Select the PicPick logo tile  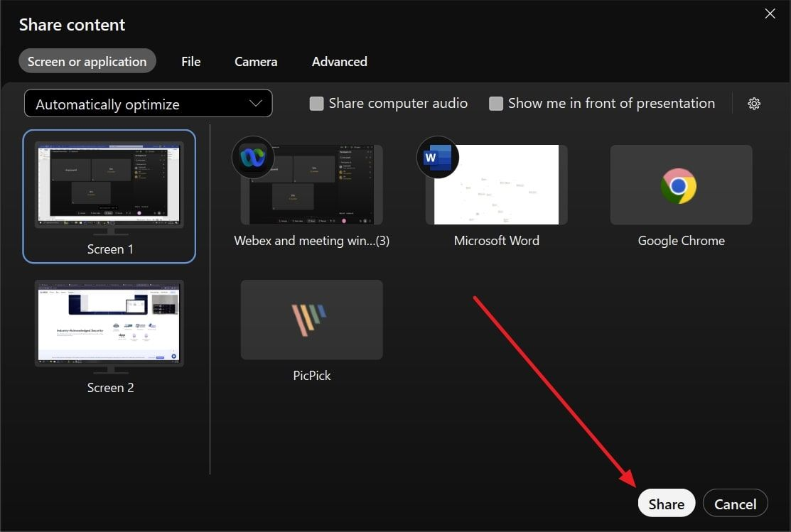tap(311, 320)
